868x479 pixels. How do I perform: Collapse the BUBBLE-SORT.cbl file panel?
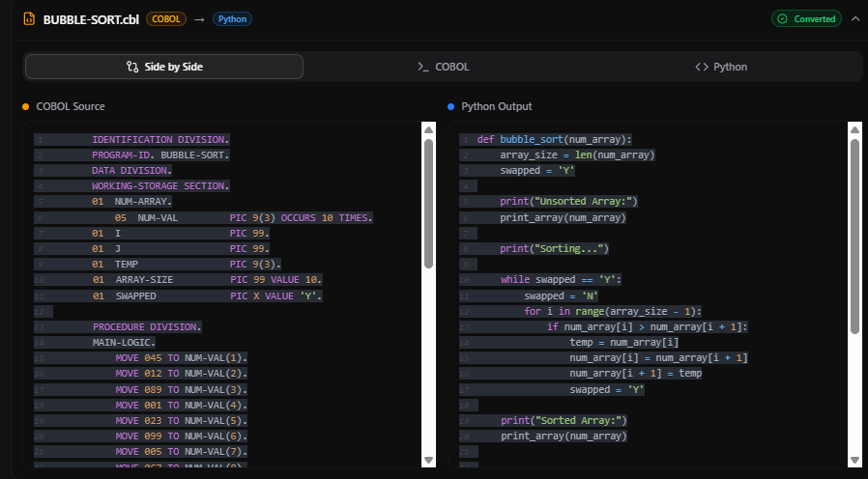coord(855,18)
